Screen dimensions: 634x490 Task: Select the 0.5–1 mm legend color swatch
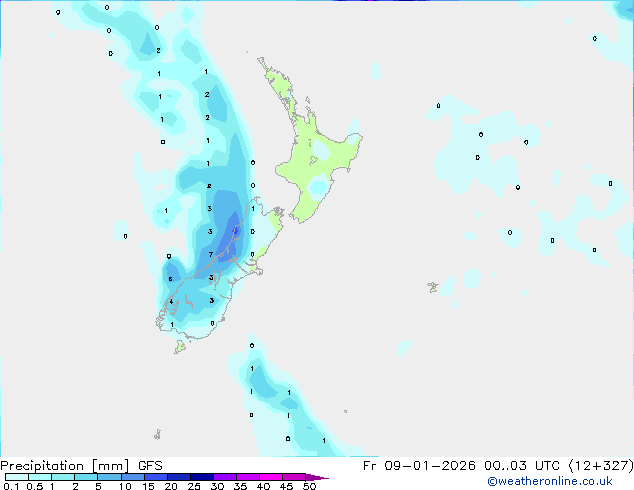pos(40,477)
